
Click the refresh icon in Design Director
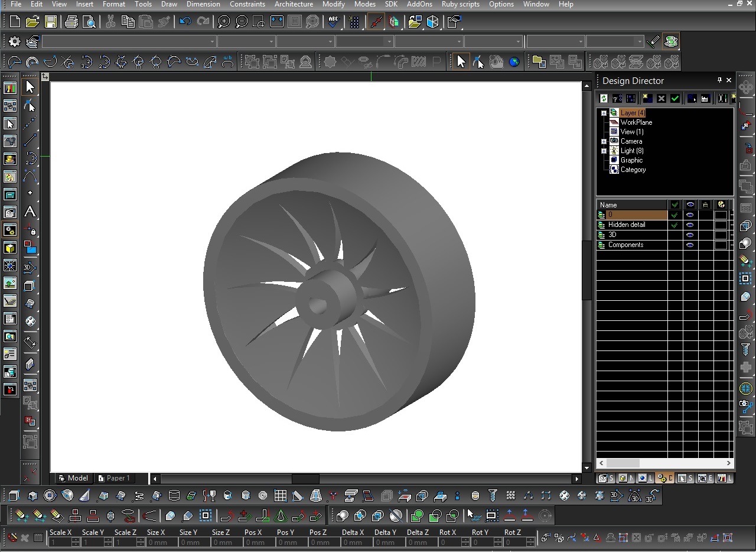604,98
